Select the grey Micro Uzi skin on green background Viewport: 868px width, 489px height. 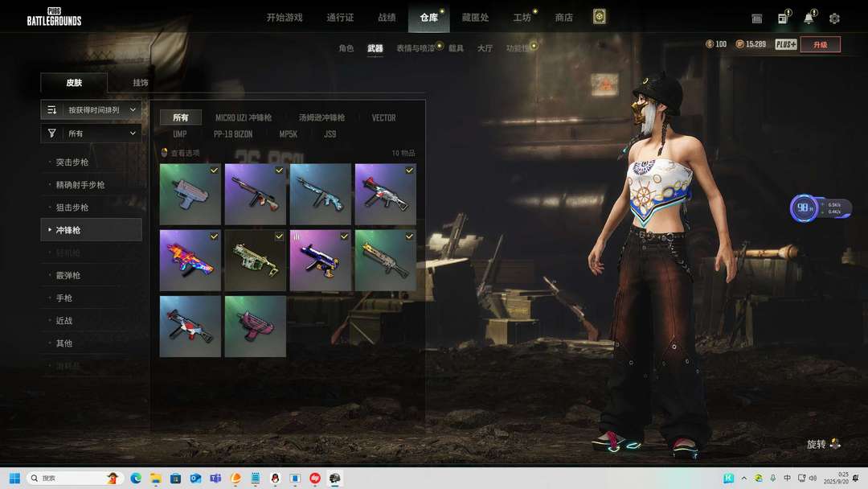point(190,195)
